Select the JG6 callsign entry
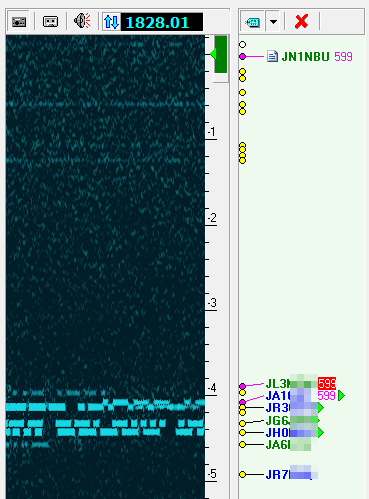Screen dimensions: 369x499 tap(291, 420)
